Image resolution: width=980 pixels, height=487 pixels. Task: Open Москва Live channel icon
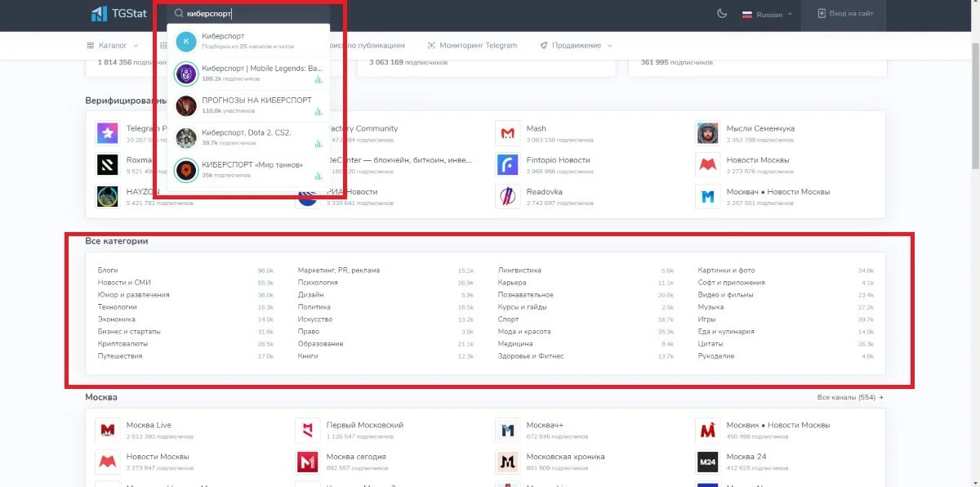coord(107,430)
